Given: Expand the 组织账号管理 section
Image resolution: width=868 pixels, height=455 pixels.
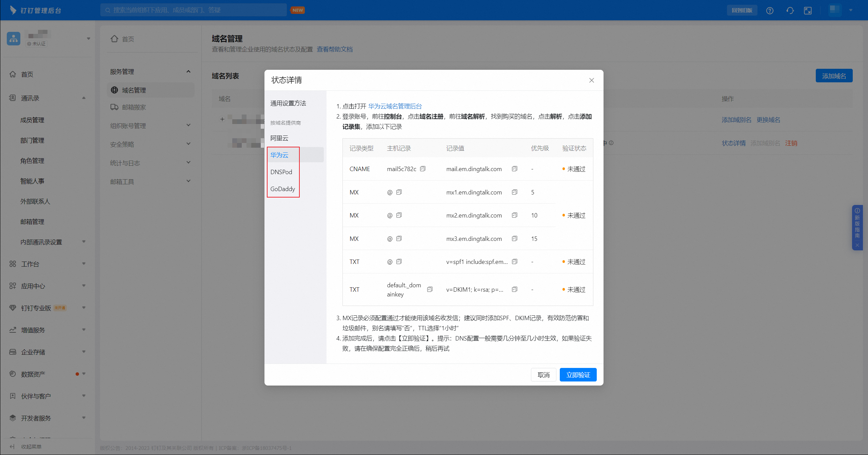Looking at the screenshot, I should point(189,125).
